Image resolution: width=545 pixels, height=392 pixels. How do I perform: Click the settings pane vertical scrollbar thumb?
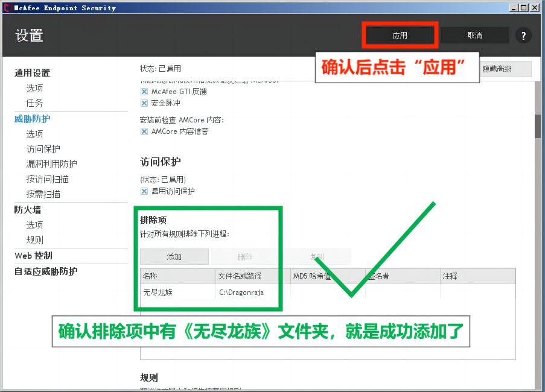click(x=538, y=126)
